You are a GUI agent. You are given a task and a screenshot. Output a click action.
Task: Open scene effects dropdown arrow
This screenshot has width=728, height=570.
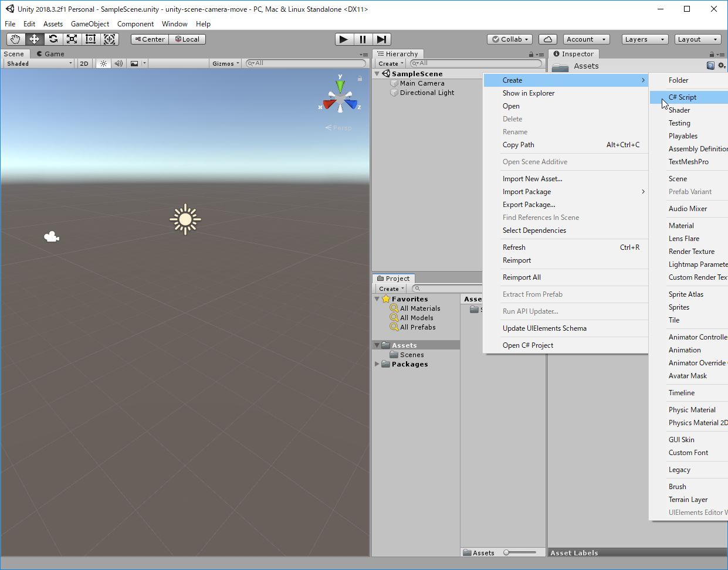(x=144, y=63)
